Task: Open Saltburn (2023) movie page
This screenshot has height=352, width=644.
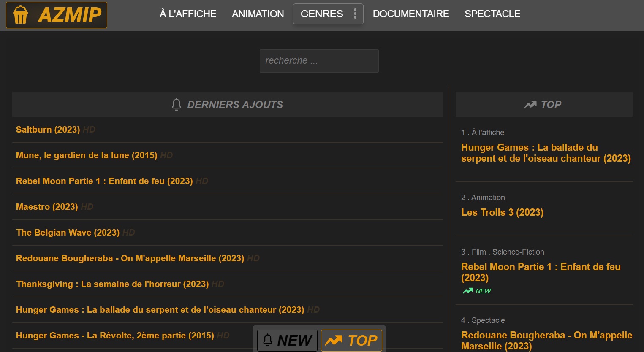Action: pyautogui.click(x=48, y=130)
